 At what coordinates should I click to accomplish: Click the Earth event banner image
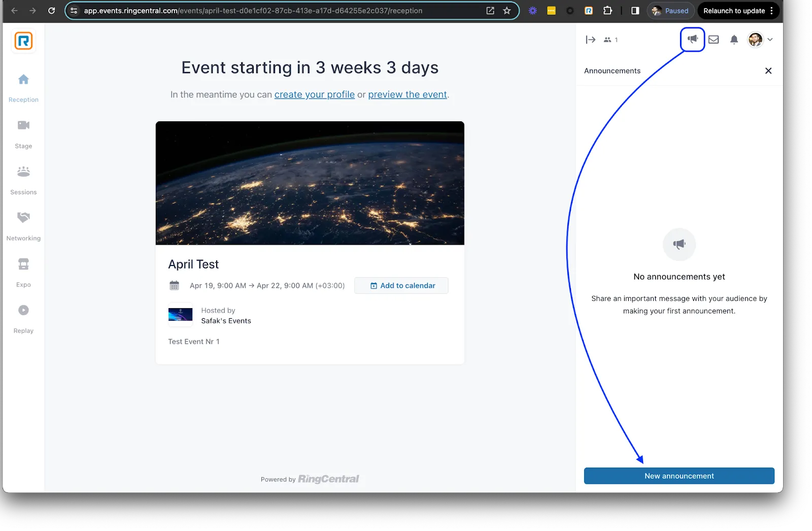tap(310, 183)
